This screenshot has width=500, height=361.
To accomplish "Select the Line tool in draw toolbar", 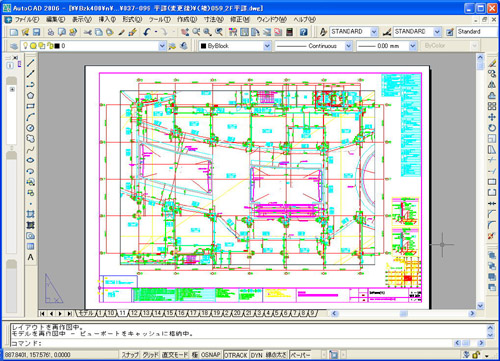I will click(x=30, y=63).
